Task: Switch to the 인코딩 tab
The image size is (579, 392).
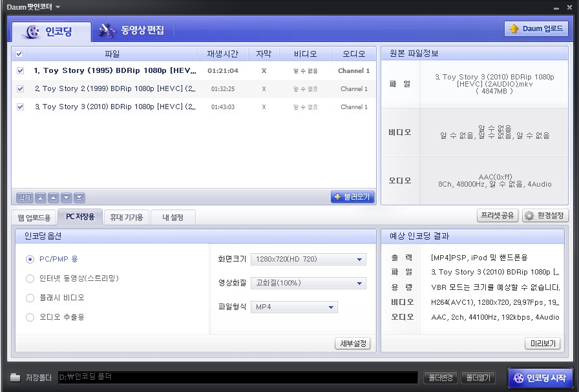Action: tap(51, 32)
